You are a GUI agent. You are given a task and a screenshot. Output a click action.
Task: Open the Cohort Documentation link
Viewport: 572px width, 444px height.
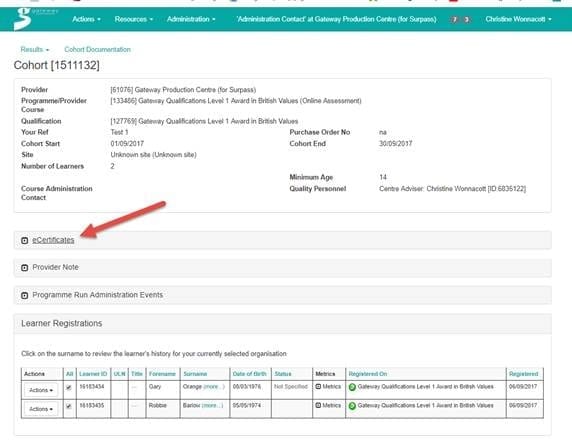97,49
